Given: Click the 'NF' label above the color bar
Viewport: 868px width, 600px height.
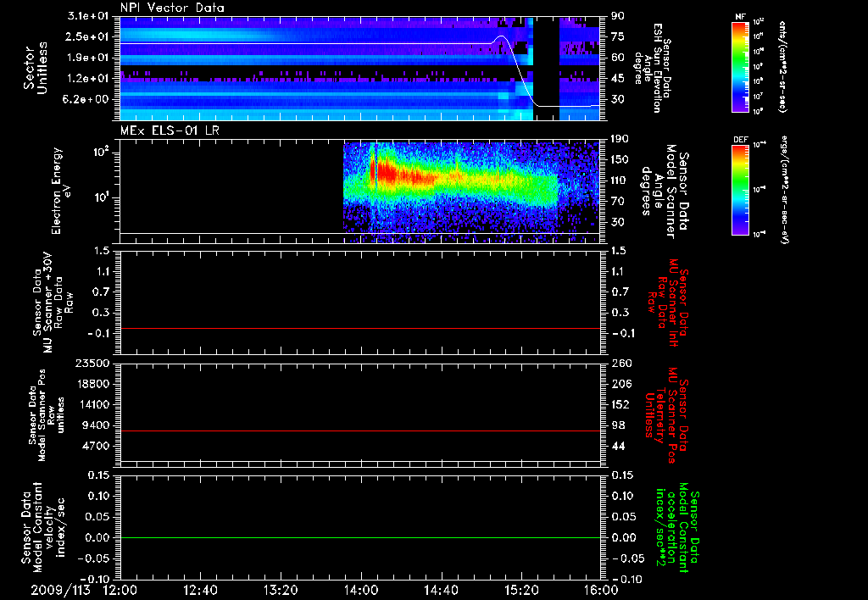Looking at the screenshot, I should click(x=740, y=17).
